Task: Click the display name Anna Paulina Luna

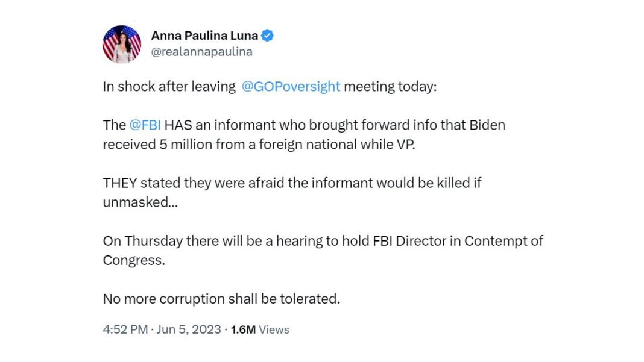Action: (x=204, y=36)
